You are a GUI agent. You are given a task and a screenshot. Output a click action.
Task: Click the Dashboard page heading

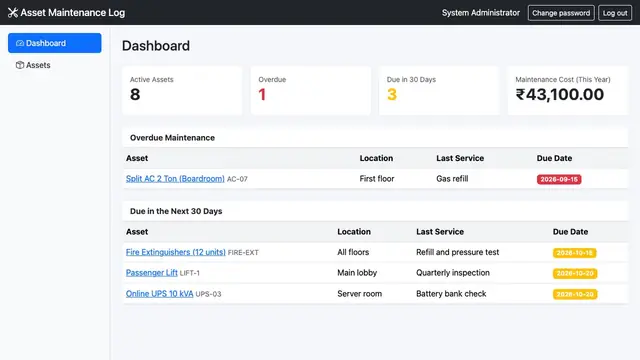click(x=156, y=46)
